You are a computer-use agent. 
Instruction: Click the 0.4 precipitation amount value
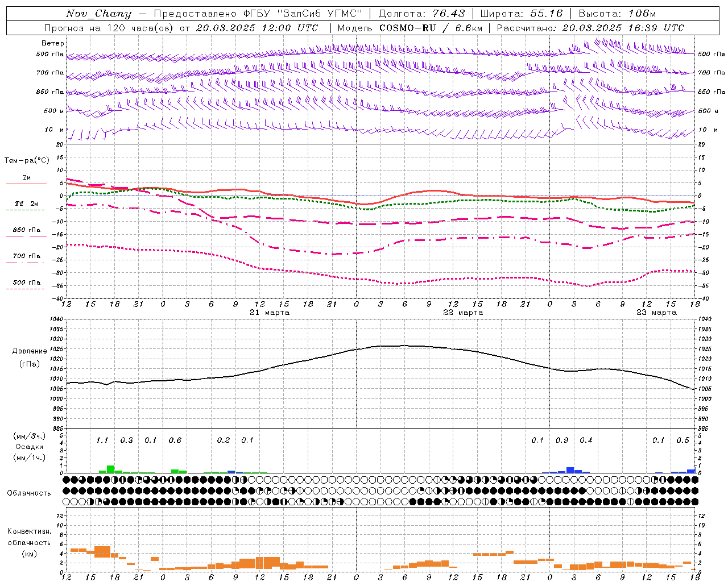[586, 440]
